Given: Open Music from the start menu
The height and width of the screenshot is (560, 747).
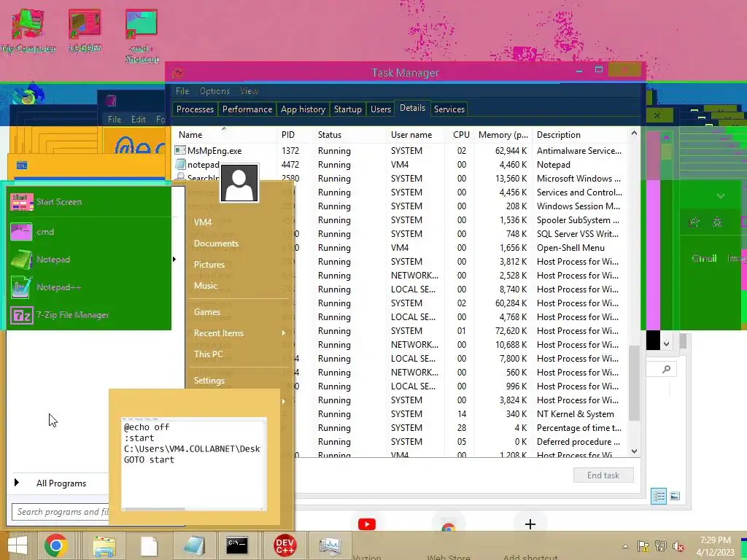Looking at the screenshot, I should click(205, 286).
